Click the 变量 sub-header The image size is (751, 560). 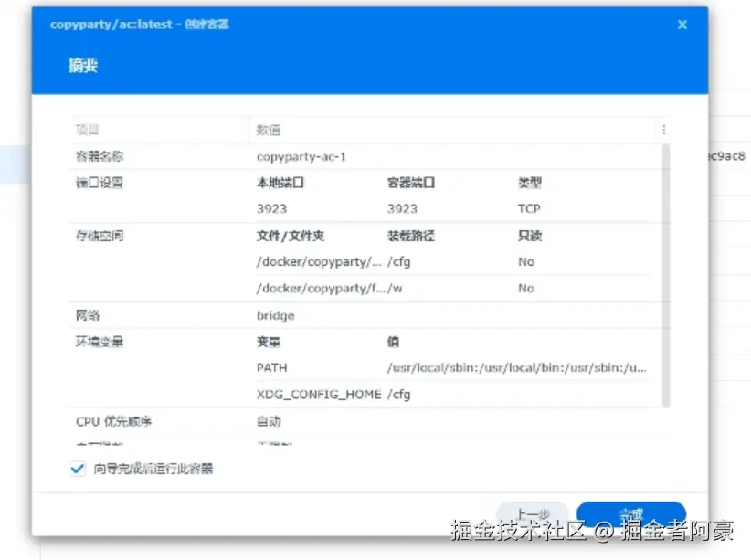click(269, 342)
